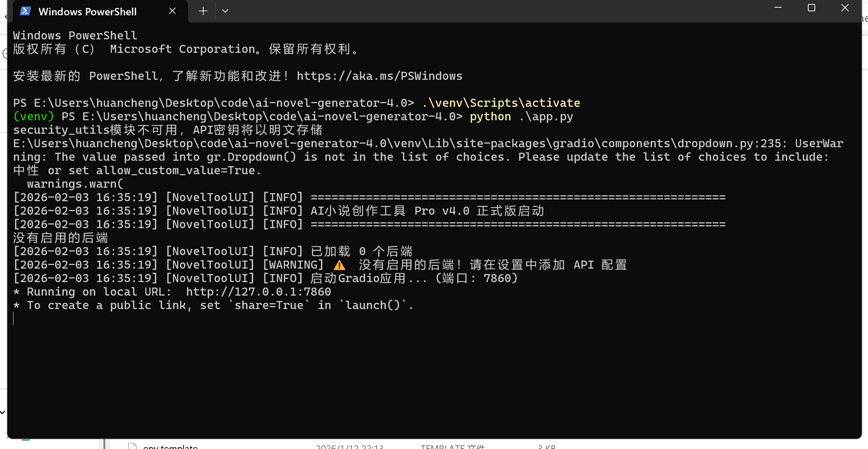Close the terminal window
Viewport: 868px width, 449px height.
click(845, 8)
